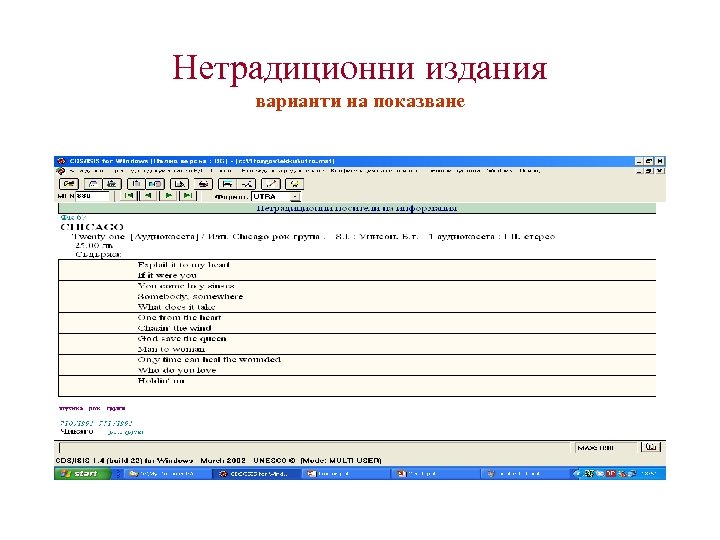
Task: Switch to the CDS/ISIS taskbar button
Action: (x=257, y=474)
